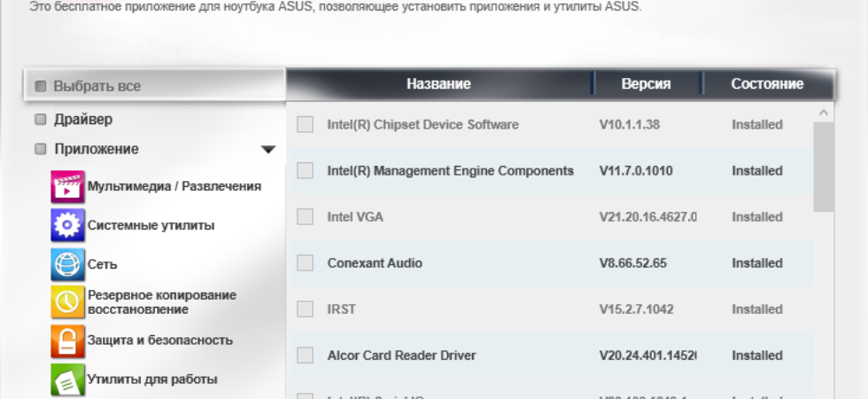868x399 pixels.
Task: Click the Alcor Card Reader Driver name
Action: point(401,356)
